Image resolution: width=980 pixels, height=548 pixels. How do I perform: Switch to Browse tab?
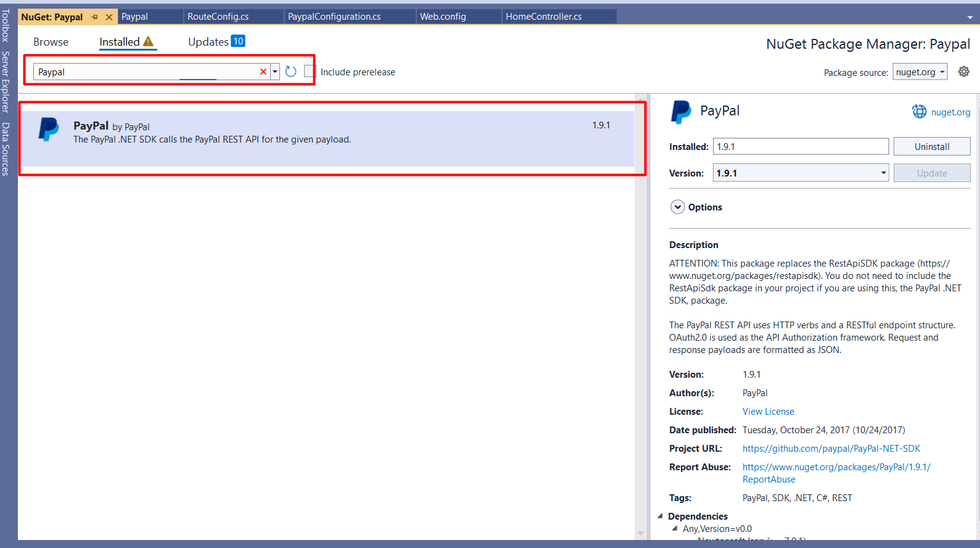(x=51, y=42)
